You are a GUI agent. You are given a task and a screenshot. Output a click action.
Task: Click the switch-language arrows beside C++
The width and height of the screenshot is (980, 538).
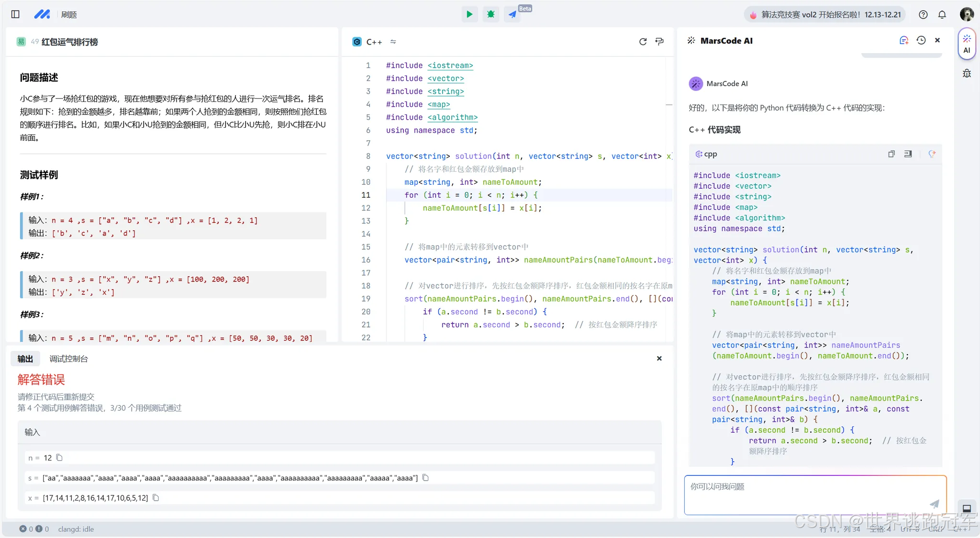393,42
